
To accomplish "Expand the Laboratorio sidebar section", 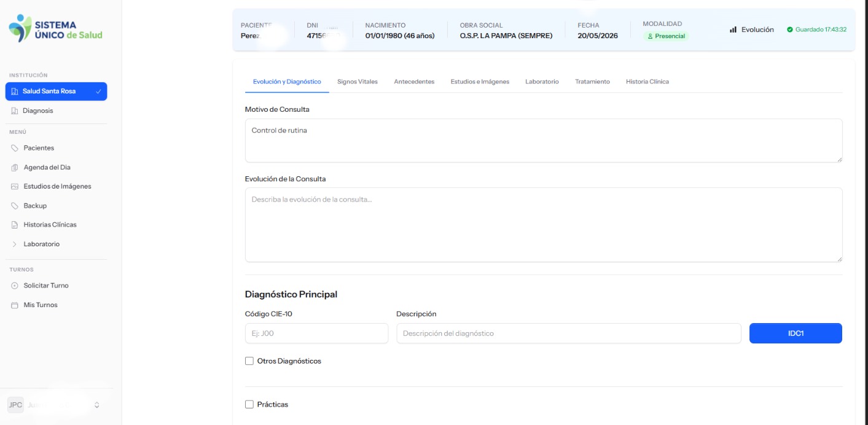I will click(x=15, y=244).
